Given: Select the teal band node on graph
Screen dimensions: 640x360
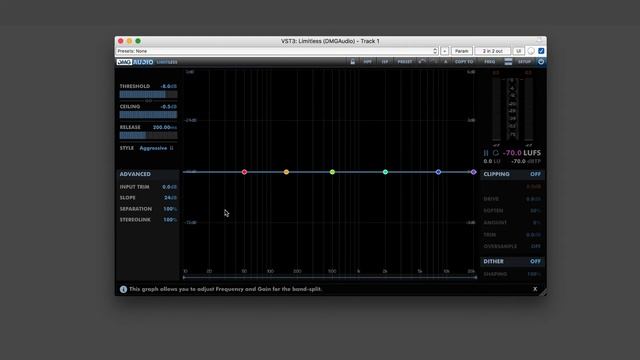Looking at the screenshot, I should (385, 172).
